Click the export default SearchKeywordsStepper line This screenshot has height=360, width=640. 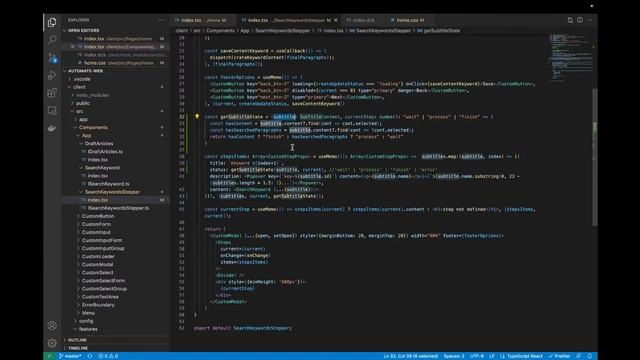[x=242, y=328]
